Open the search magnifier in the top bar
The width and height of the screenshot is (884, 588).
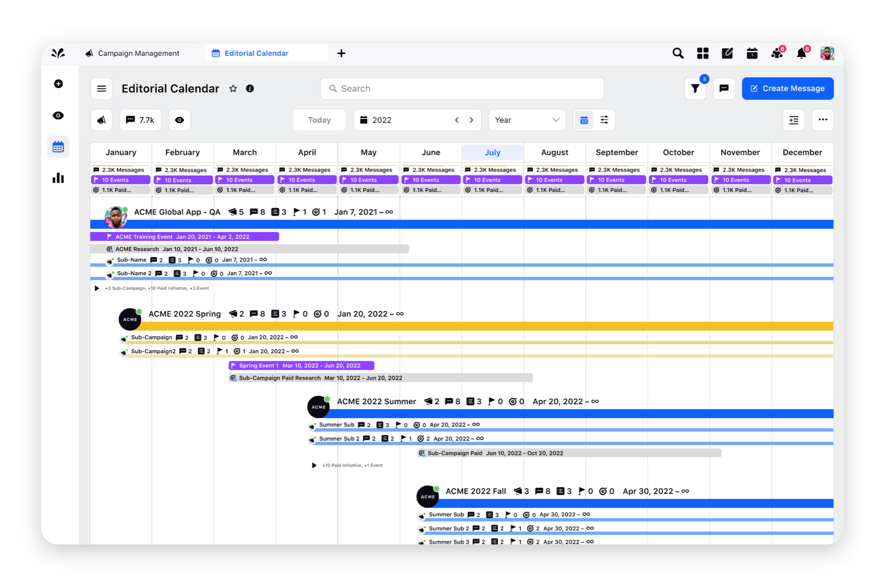(678, 53)
